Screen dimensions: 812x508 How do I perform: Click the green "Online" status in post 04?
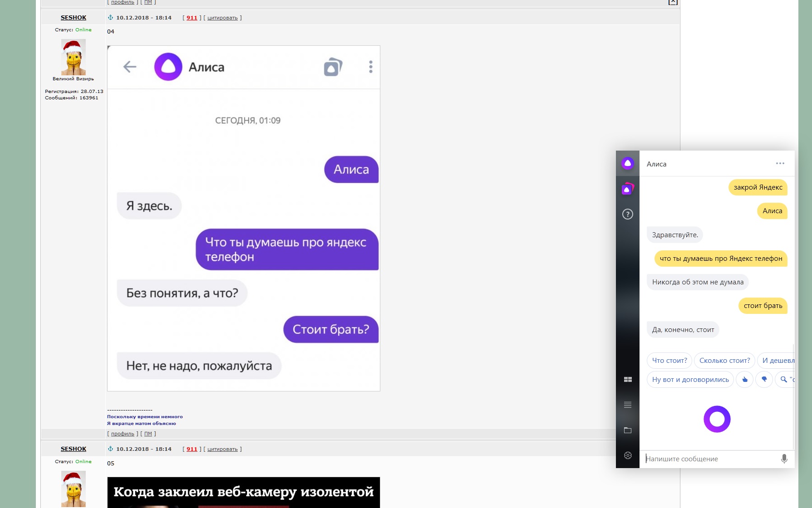[84, 30]
